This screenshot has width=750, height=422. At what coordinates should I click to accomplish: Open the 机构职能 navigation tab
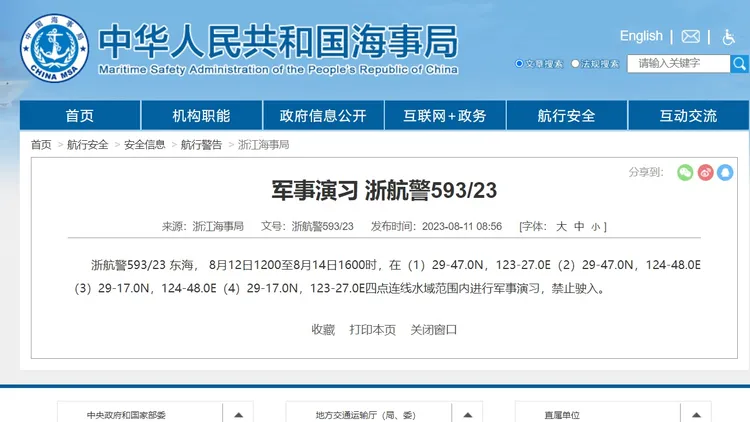pyautogui.click(x=201, y=115)
